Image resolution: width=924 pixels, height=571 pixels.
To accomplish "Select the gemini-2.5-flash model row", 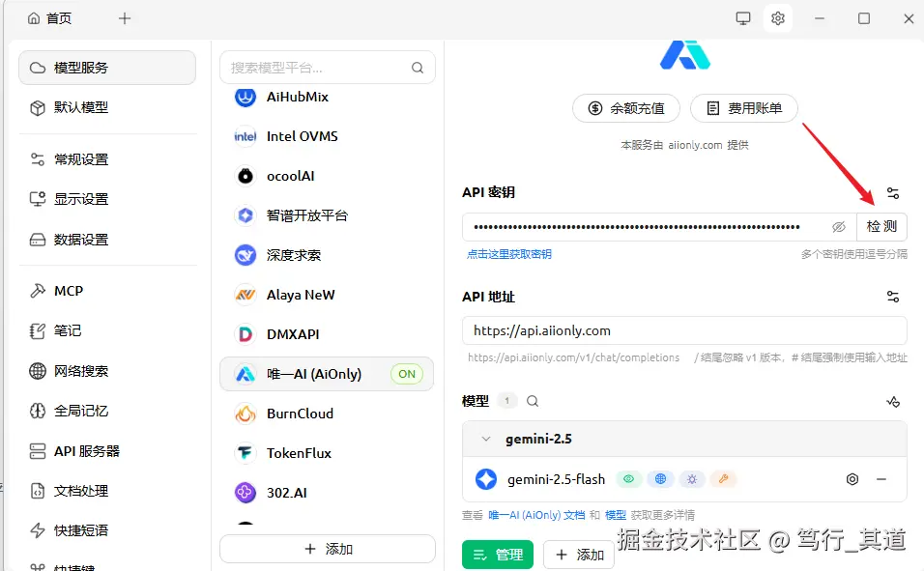I will pos(684,479).
